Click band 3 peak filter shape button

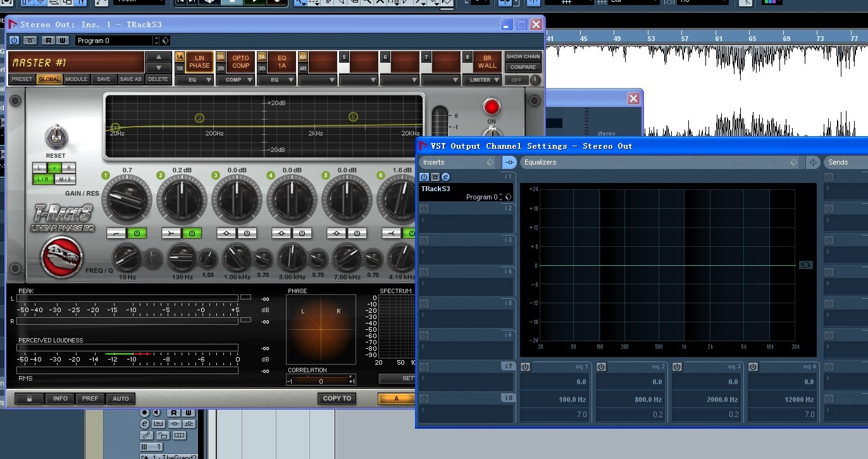click(x=226, y=233)
